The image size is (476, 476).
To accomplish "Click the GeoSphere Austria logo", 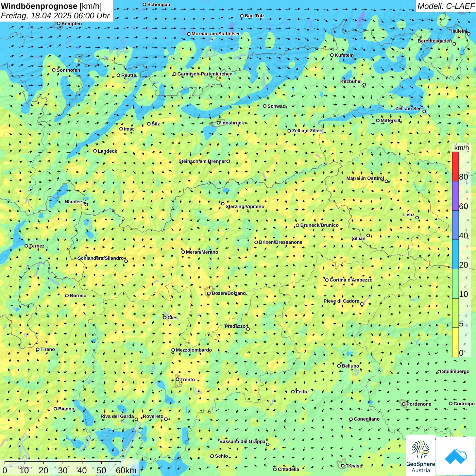I will [x=421, y=456].
